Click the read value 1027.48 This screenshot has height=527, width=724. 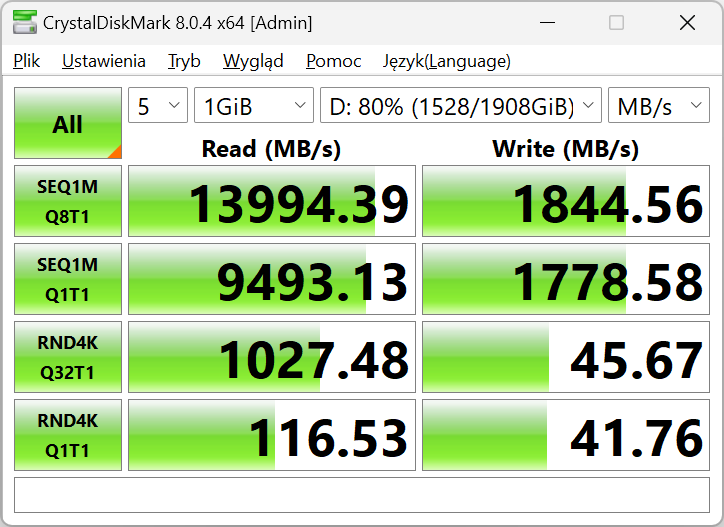coord(272,357)
